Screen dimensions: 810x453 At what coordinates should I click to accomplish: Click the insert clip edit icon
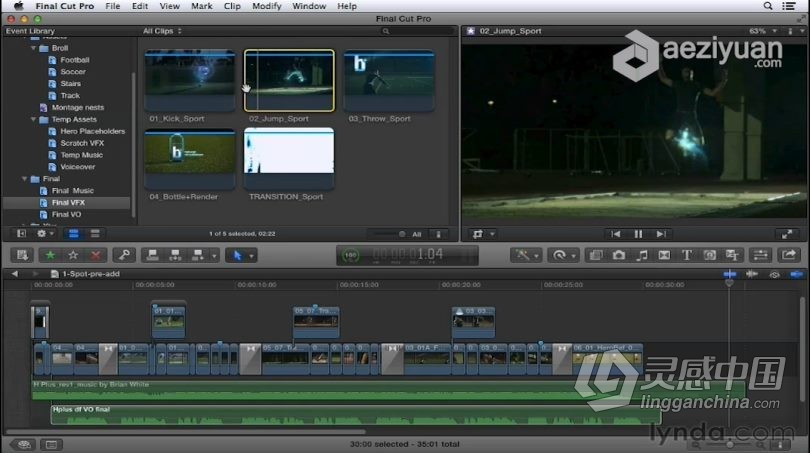[175, 255]
